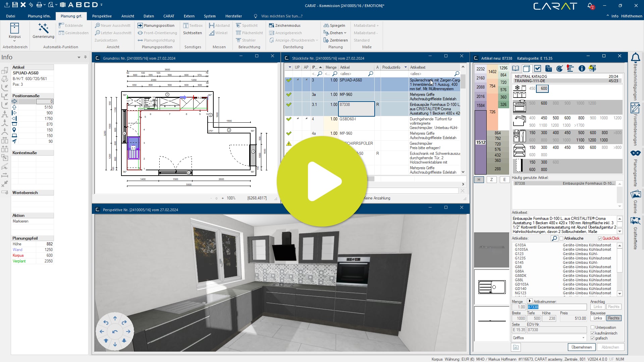Click the Hilfethemen link
This screenshot has height=362, width=644.
pos(632,16)
